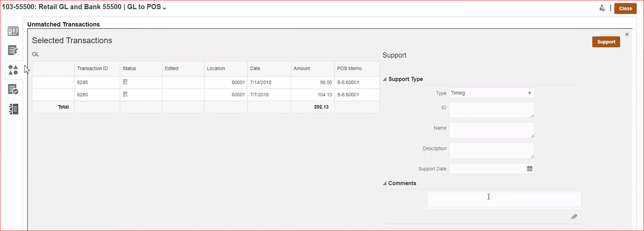Click POS Memo S-6:60001 in row 6285
This screenshot has width=644, height=231.
[357, 83]
